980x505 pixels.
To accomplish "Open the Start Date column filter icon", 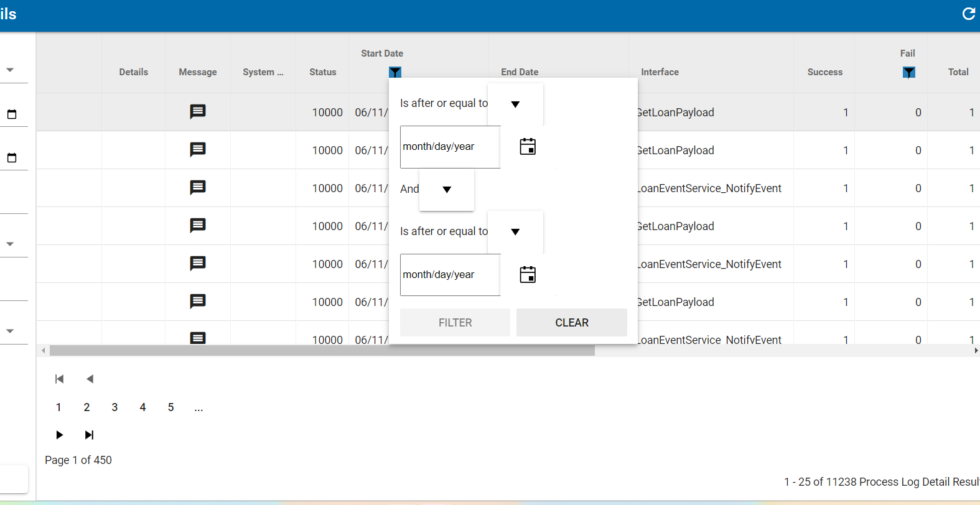I will click(395, 72).
